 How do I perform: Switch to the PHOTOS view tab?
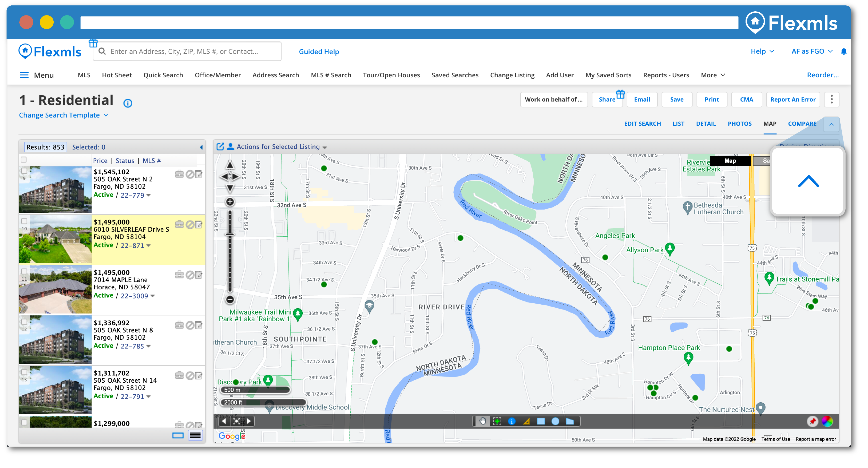[x=739, y=124]
